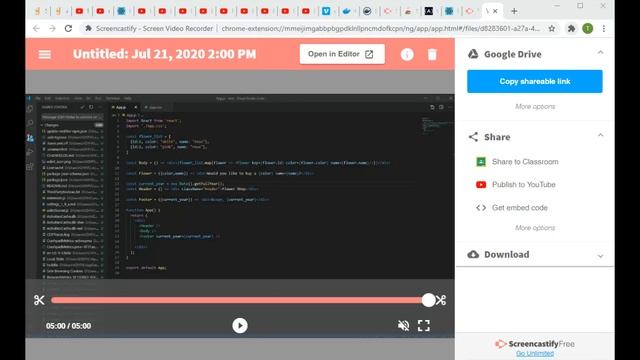Click the right scissors trim icon
Viewport: 640px width, 360px height.
pyautogui.click(x=441, y=300)
